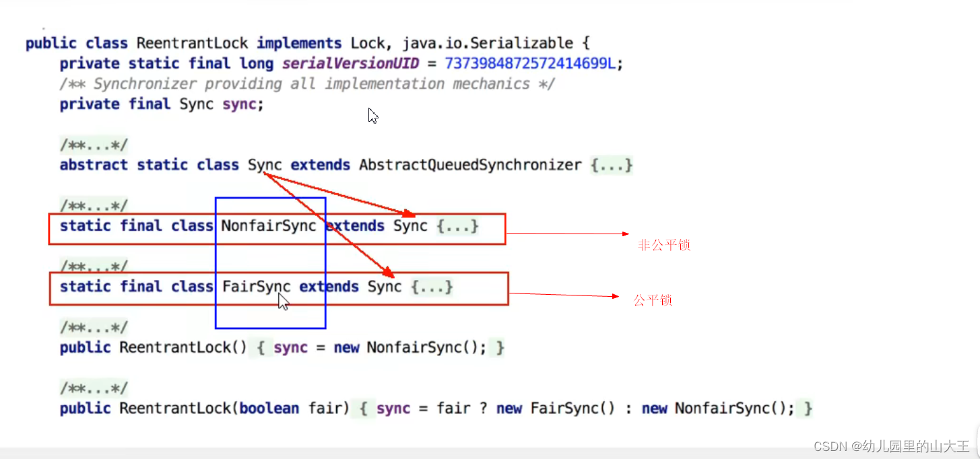Viewport: 980px width, 459px height.
Task: Click Sync after extends in NonfairSync line
Action: pyautogui.click(x=410, y=226)
